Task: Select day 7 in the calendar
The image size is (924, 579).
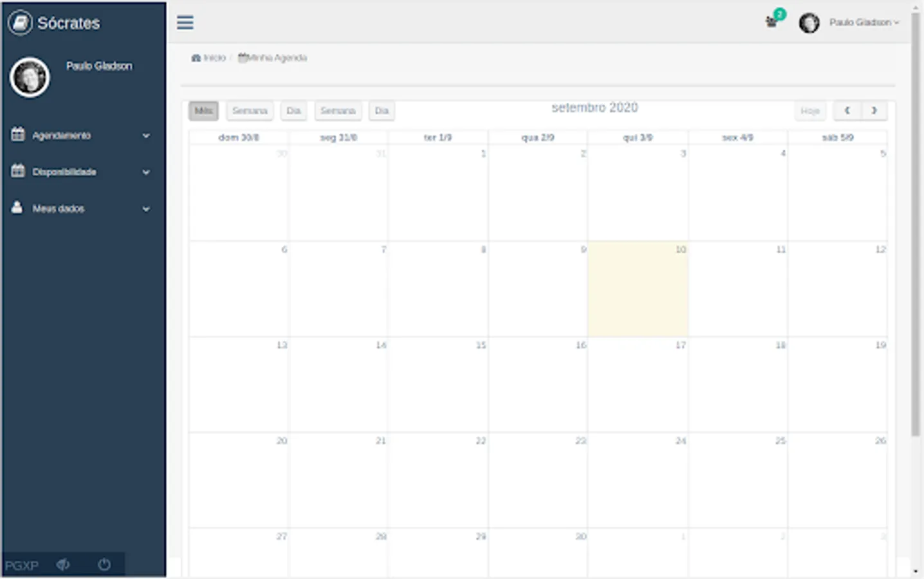Action: tap(338, 289)
